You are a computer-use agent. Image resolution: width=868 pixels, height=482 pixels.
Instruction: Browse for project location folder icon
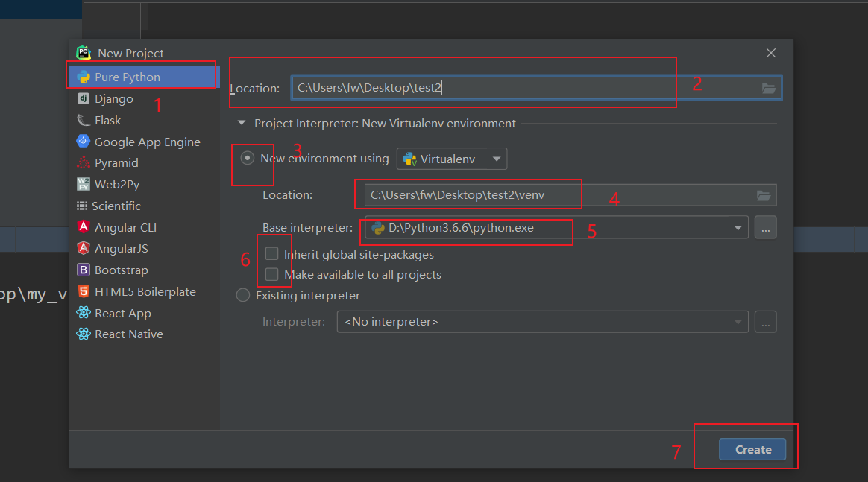point(768,88)
